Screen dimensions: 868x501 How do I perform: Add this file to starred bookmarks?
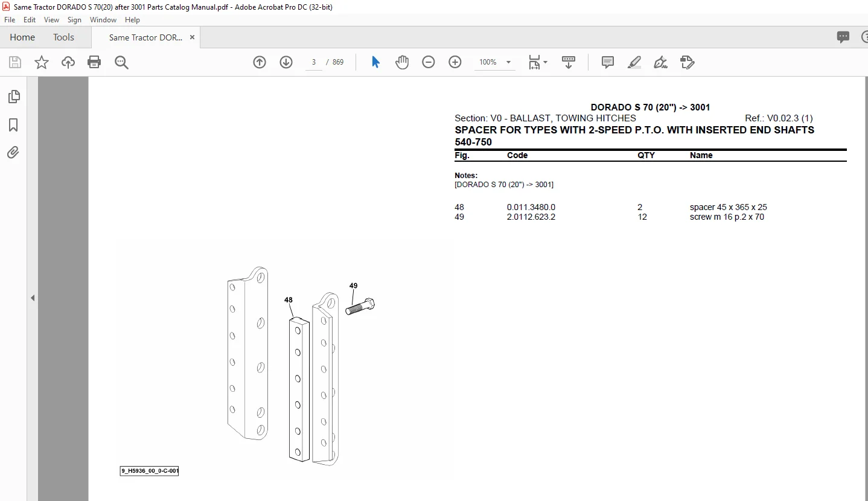42,62
